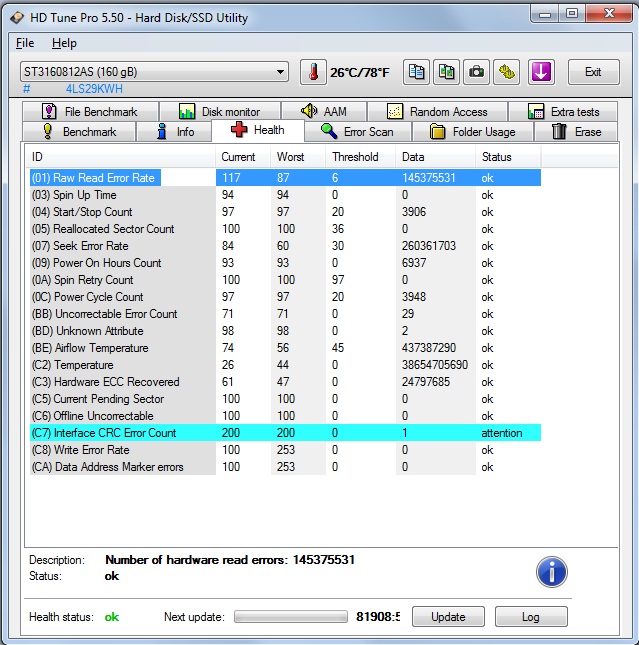Click the Threshold column header
639x645 pixels.
coord(360,157)
